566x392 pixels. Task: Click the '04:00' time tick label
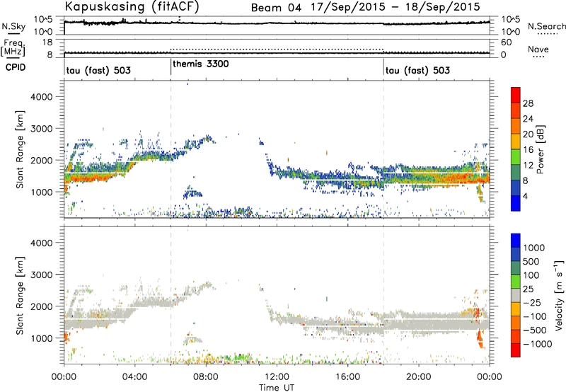click(x=134, y=377)
